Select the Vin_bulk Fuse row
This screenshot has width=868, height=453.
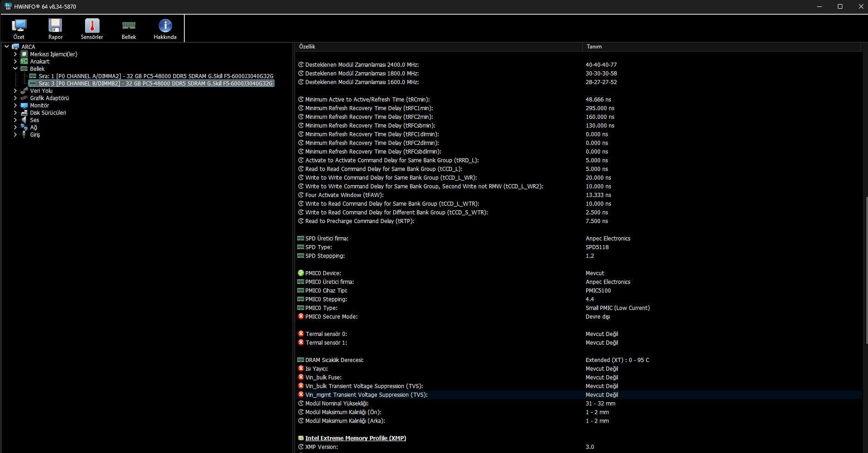tap(579, 377)
